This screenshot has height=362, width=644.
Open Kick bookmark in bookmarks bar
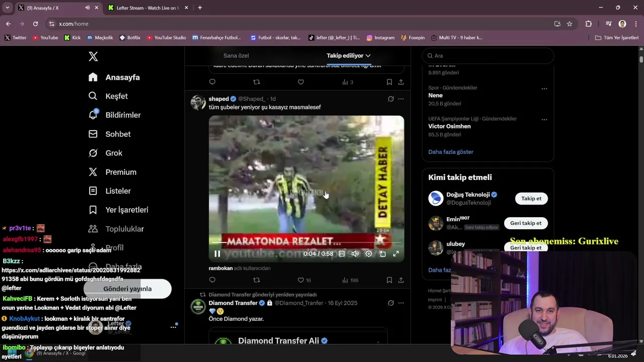[x=72, y=38]
